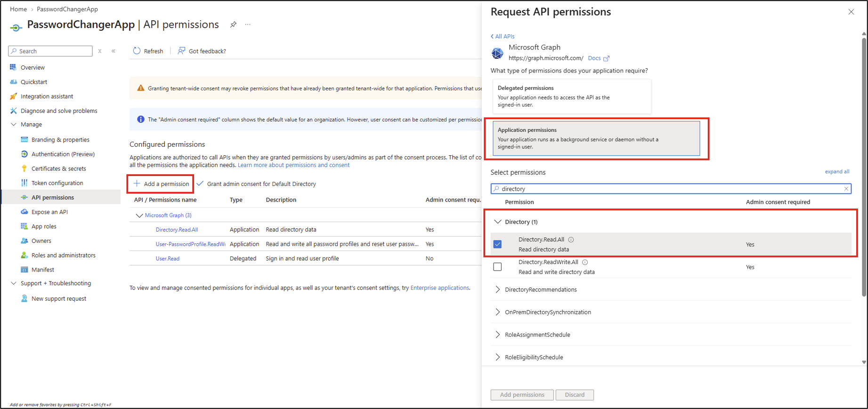The image size is (868, 409).
Task: Open Quickstart in the sidebar menu
Action: pos(34,82)
